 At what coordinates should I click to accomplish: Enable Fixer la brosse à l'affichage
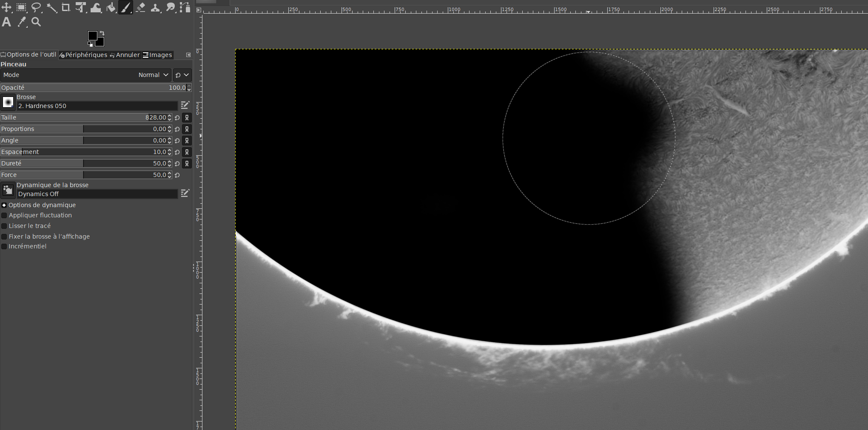point(4,236)
